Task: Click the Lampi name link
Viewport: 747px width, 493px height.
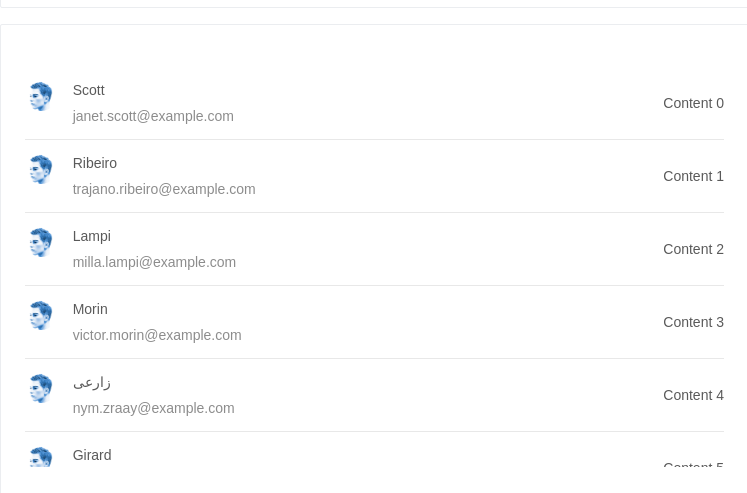Action: tap(92, 236)
